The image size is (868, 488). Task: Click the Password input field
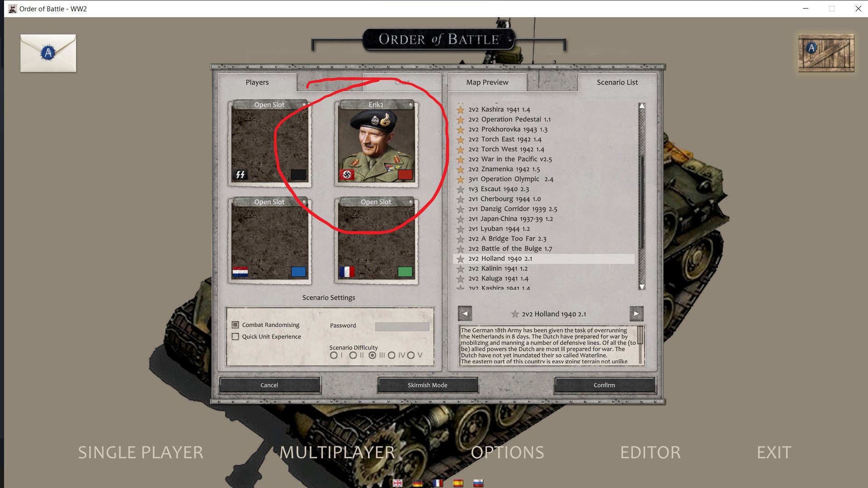402,326
